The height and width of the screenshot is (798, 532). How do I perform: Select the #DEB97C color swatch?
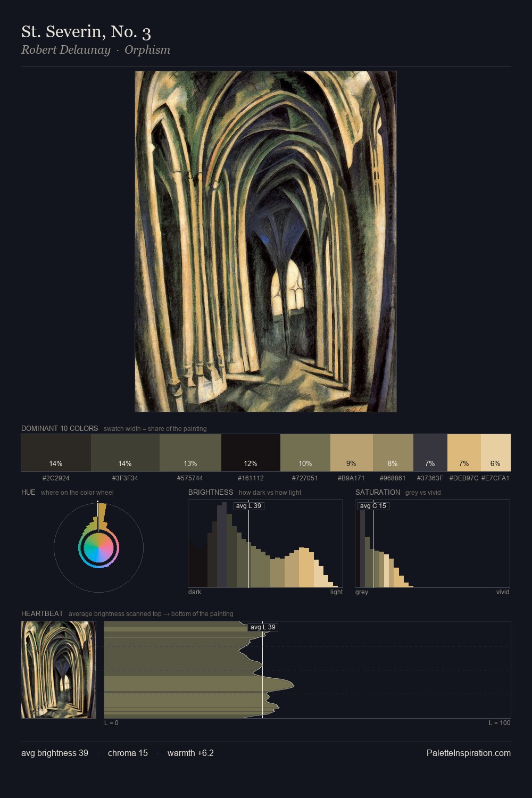pos(464,453)
